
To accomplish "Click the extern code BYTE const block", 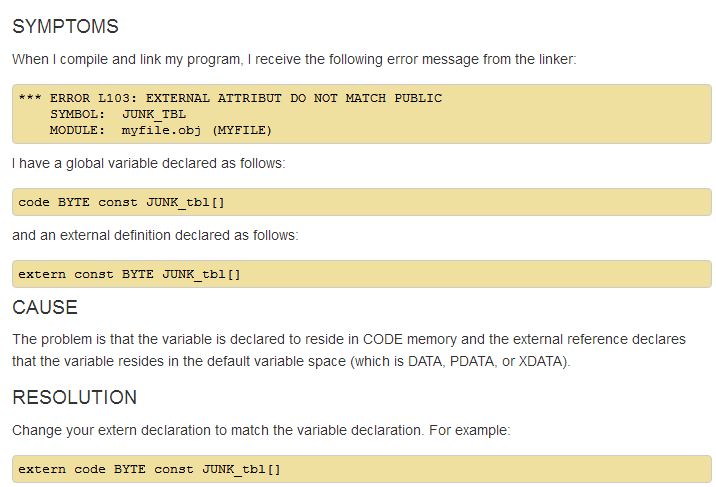I will click(x=362, y=469).
